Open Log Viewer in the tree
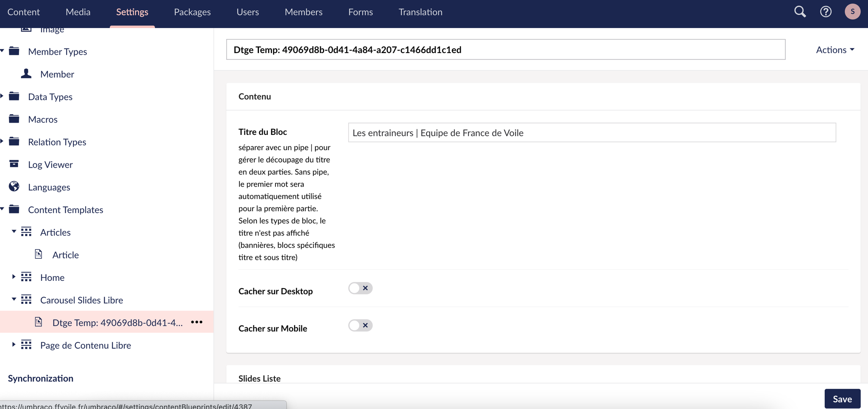This screenshot has height=409, width=868. point(50,165)
